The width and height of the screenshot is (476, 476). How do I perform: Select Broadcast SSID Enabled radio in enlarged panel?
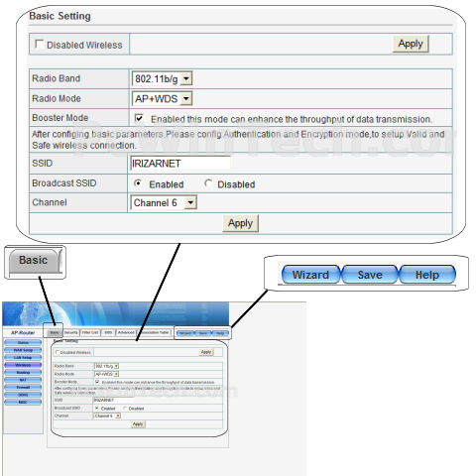pyautogui.click(x=138, y=183)
